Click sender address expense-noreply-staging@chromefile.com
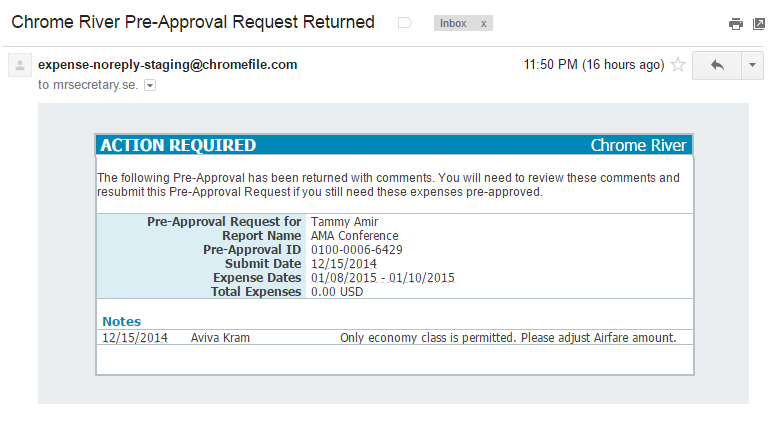The height and width of the screenshot is (427, 784). 168,65
